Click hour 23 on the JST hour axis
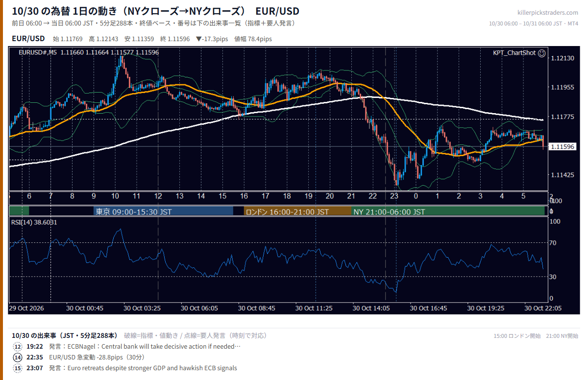This screenshot has height=380, width=588. [394, 196]
